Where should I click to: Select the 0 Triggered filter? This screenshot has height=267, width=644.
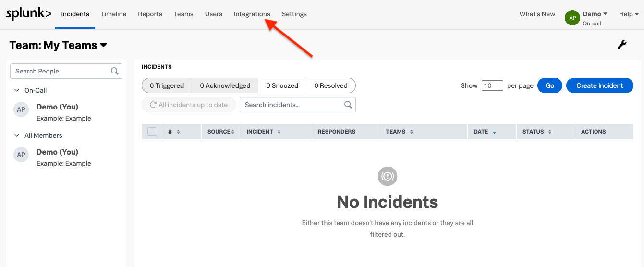(x=167, y=85)
